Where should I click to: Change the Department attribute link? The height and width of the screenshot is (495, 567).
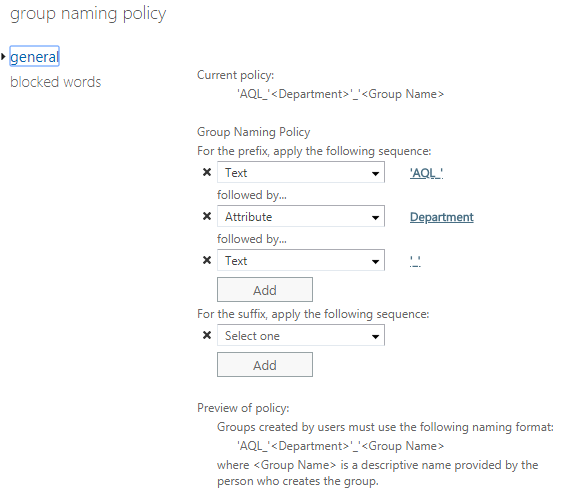(x=442, y=217)
